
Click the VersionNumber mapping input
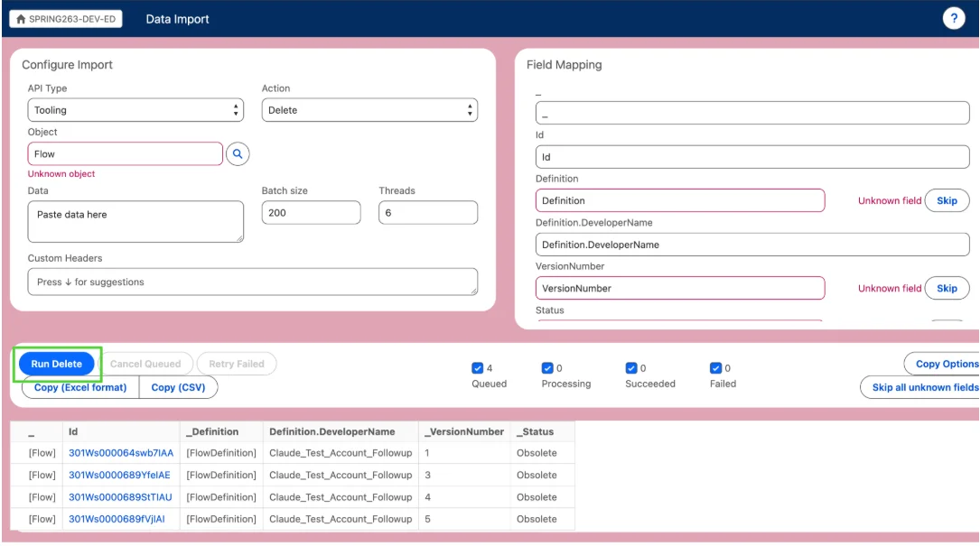(680, 288)
